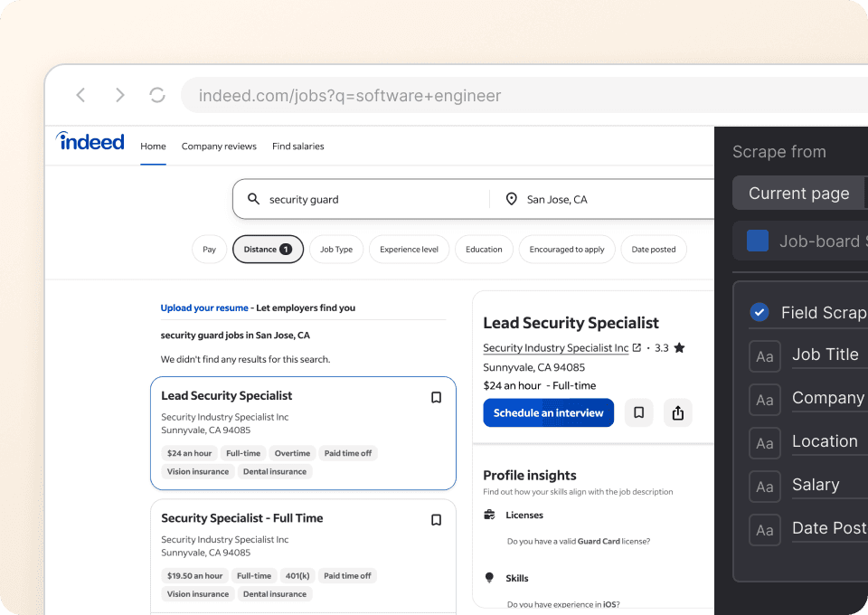Reload the page with refresh icon
This screenshot has width=868, height=615.
157,95
